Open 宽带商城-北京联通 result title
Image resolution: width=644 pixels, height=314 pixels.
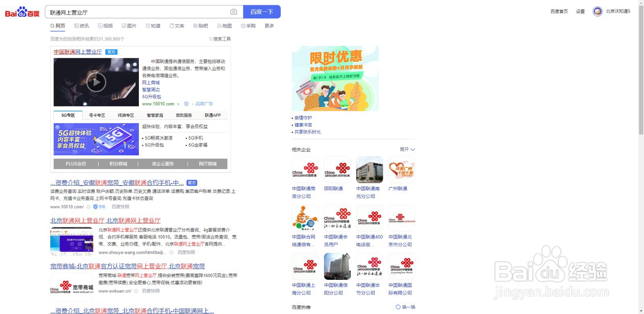128,266
